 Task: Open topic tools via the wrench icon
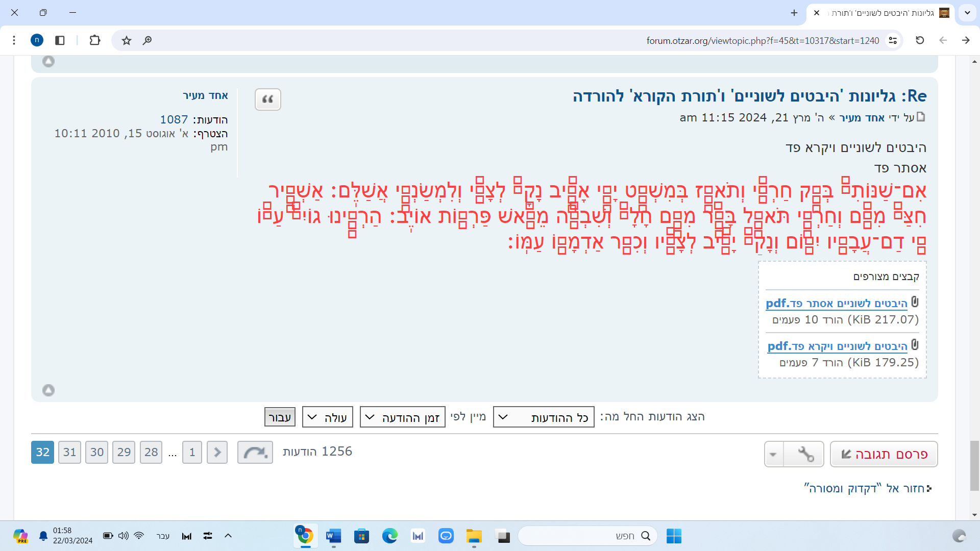(805, 454)
